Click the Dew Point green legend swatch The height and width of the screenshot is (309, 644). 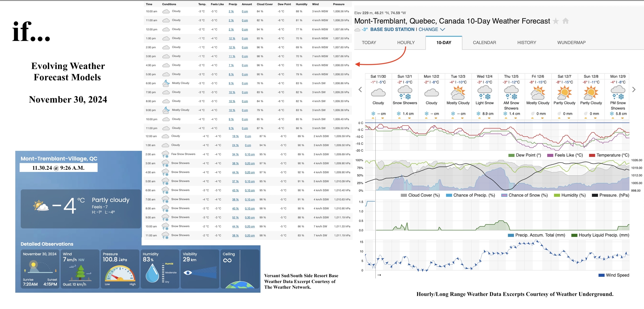[511, 155]
